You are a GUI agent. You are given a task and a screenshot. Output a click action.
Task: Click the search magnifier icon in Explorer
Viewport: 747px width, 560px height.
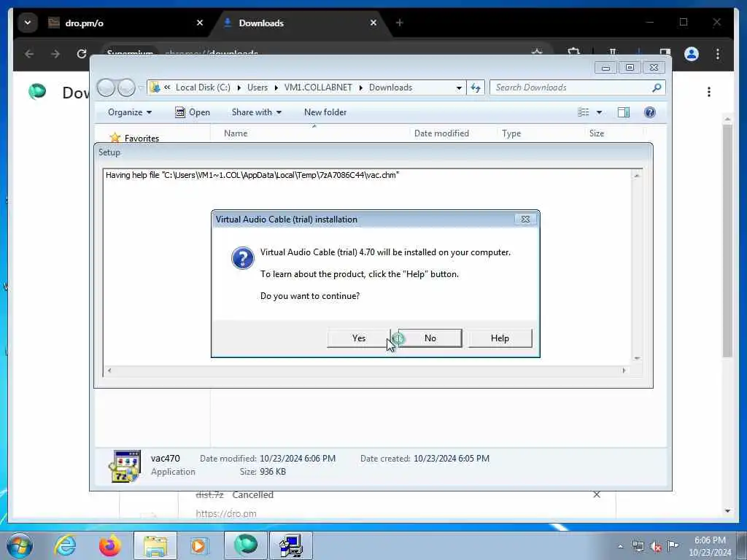pyautogui.click(x=657, y=87)
